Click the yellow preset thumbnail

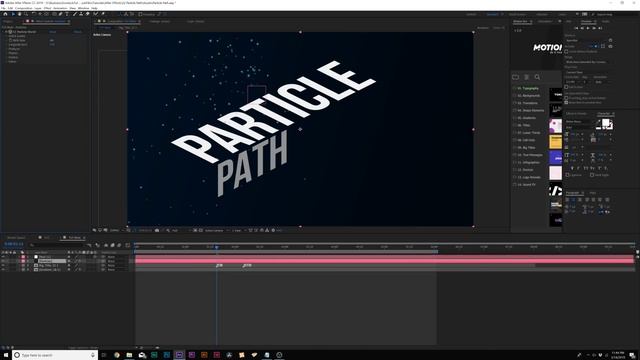[x=556, y=142]
